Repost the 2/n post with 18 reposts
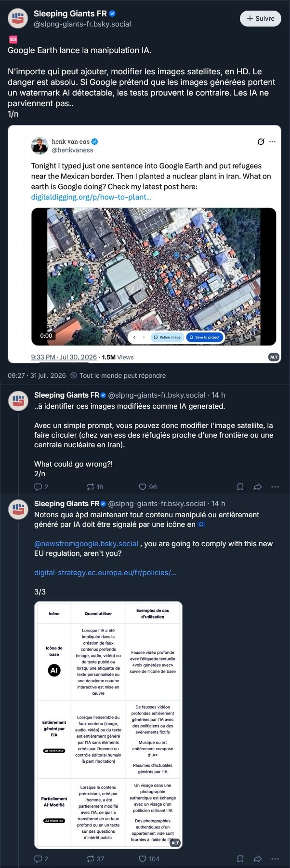Viewport: 290px width, 868px height. tap(95, 487)
